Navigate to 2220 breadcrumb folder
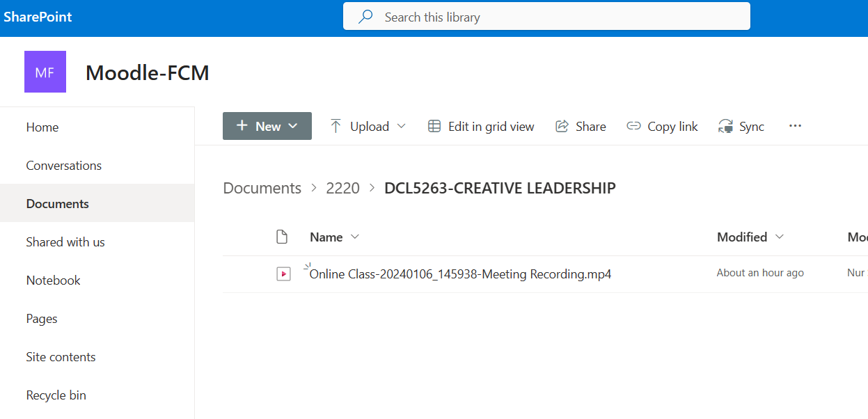Image resolution: width=868 pixels, height=419 pixels. coord(342,188)
